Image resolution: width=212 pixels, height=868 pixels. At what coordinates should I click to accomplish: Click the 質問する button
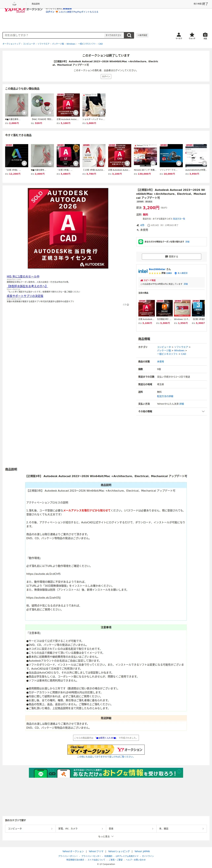[x=171, y=257]
